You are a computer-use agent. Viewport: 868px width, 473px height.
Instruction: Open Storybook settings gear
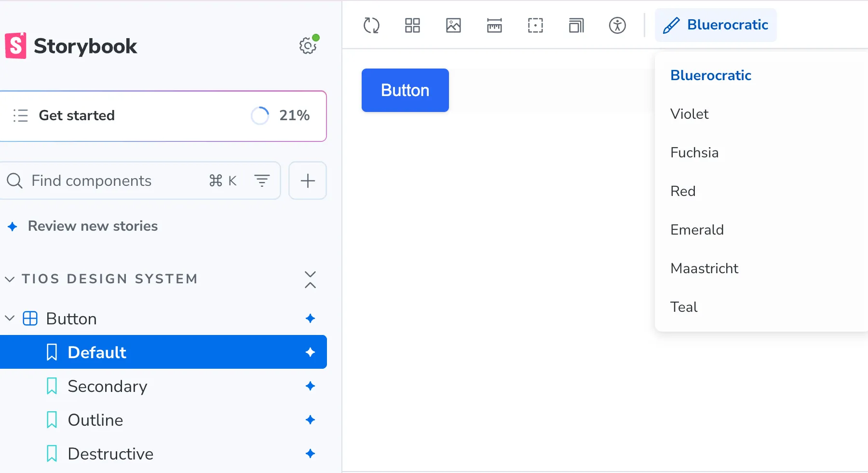(308, 46)
